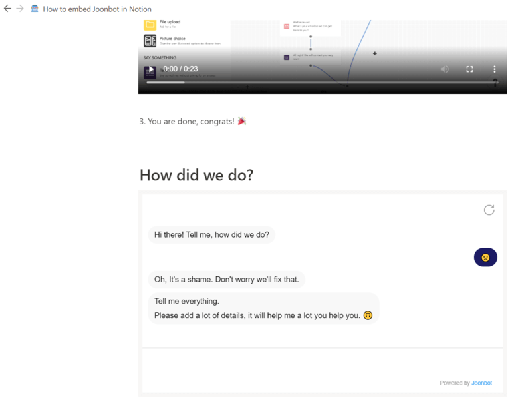Open the page title 'How to embed Joonbot in Notion'
Image resolution: width=532 pixels, height=410 pixels.
coord(97,9)
